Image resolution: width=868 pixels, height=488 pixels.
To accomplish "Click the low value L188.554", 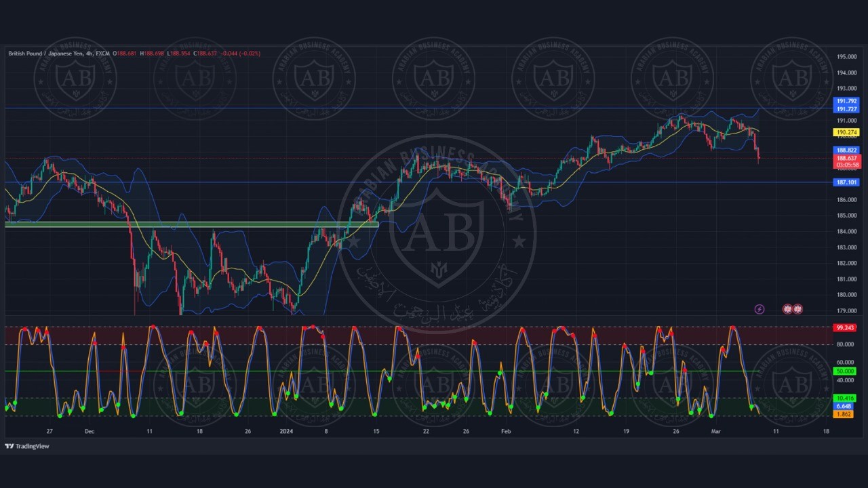I will pos(179,53).
